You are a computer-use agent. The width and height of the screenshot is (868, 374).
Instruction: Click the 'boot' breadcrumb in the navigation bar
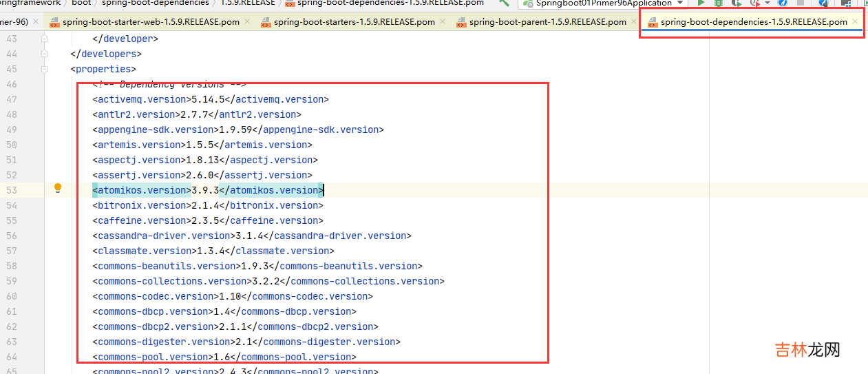point(81,3)
